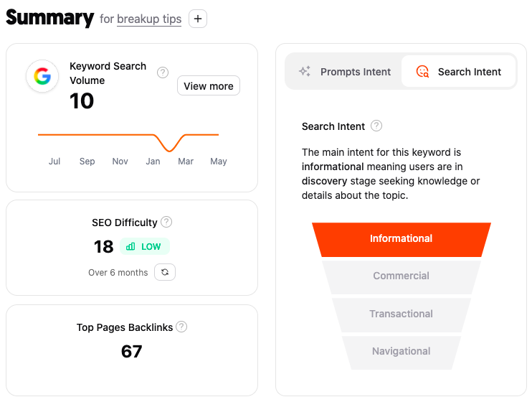Click the SEO Difficulty label
Image resolution: width=532 pixels, height=402 pixels.
(125, 223)
